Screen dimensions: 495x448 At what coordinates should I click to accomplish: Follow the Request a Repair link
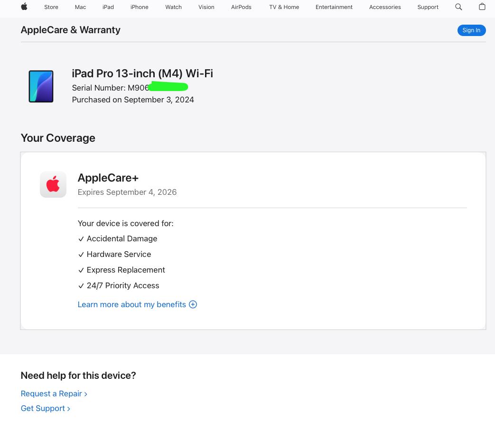coord(54,394)
